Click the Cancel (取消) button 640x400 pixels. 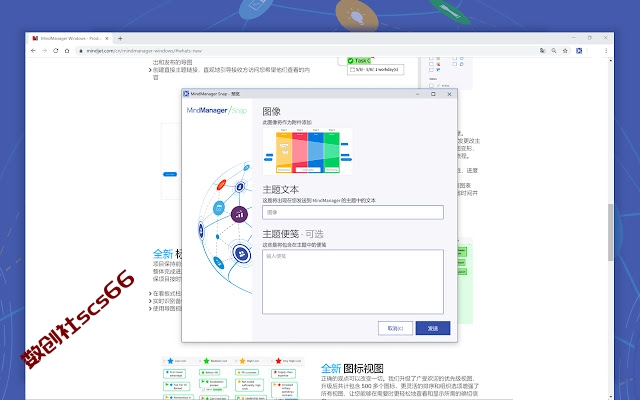pos(395,328)
